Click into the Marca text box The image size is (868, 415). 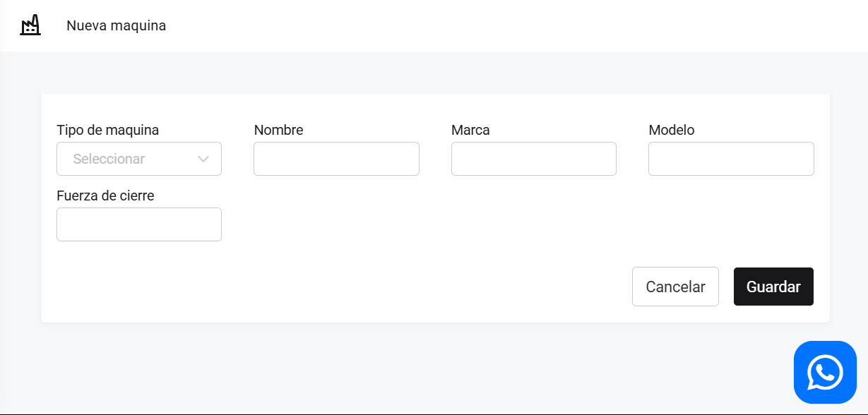tap(533, 159)
